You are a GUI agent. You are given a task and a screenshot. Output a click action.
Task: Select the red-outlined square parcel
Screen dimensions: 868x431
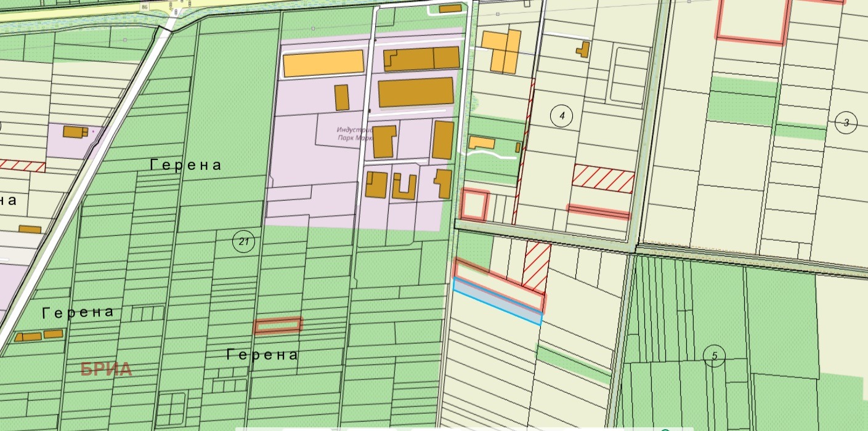click(x=474, y=205)
